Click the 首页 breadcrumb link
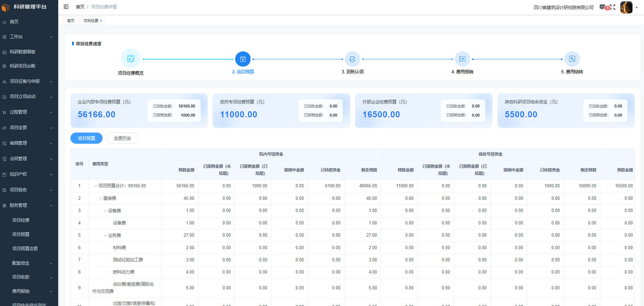644x306 pixels. pyautogui.click(x=80, y=7)
